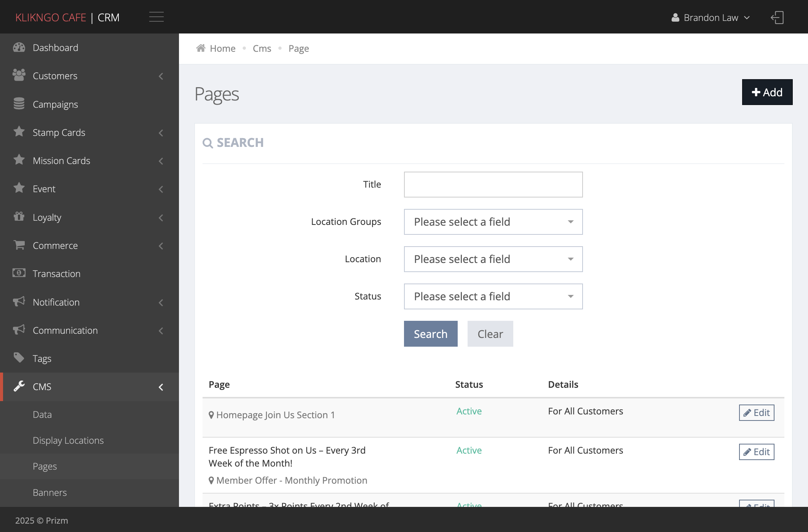Click the CMS wrench icon
The width and height of the screenshot is (808, 532).
[x=19, y=386]
